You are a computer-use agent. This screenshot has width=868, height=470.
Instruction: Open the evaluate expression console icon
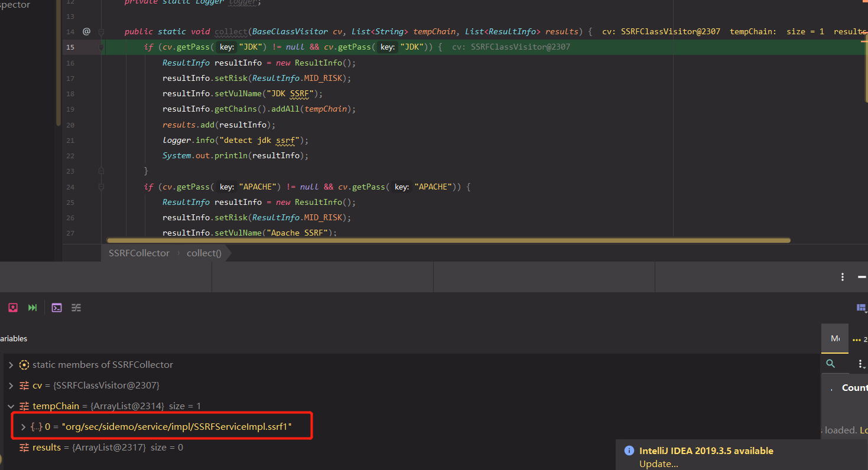tap(57, 308)
